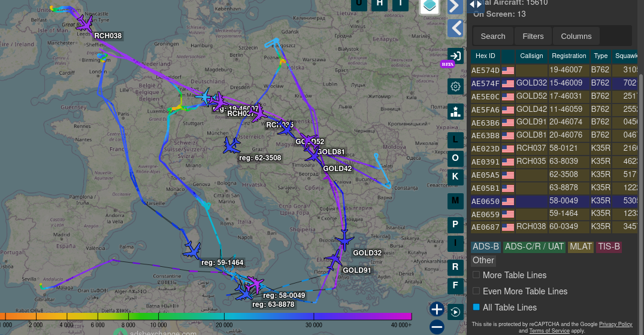
Task: Zoom in with the plus button
Action: pyautogui.click(x=437, y=309)
